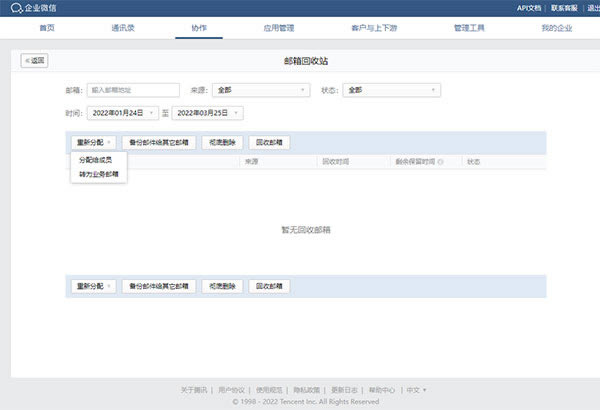Viewport: 600px width, 410px height.
Task: Choose 转为业务邮箱 from the dropdown menu
Action: (x=99, y=174)
